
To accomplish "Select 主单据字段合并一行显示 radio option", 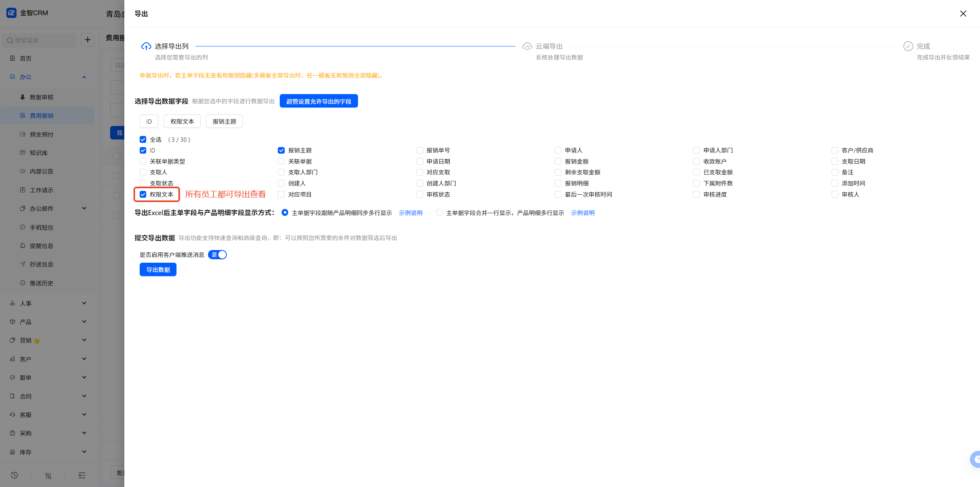I will point(439,212).
